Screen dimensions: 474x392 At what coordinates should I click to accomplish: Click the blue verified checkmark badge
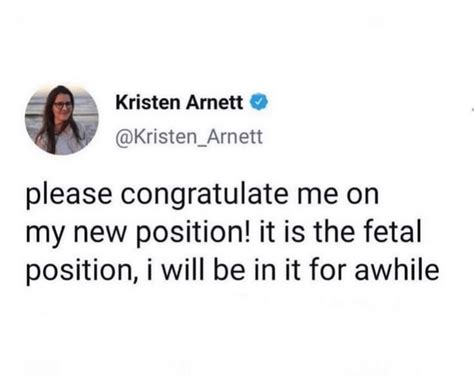(x=259, y=102)
